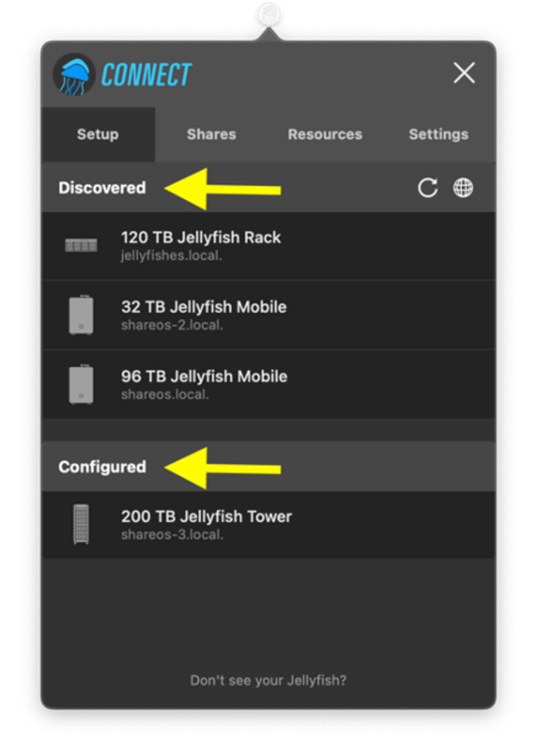Open the Resources tab

pos(325,135)
